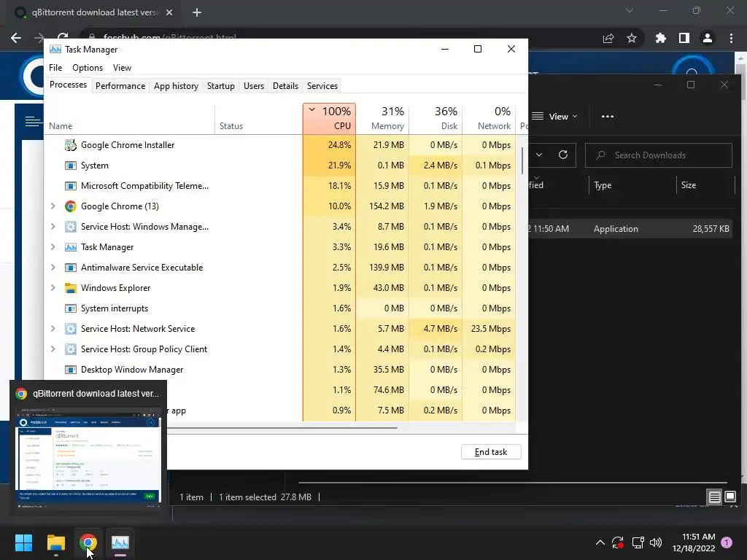Image resolution: width=747 pixels, height=560 pixels.
Task: Open a new Chrome tab with the plus icon
Action: pos(197,12)
